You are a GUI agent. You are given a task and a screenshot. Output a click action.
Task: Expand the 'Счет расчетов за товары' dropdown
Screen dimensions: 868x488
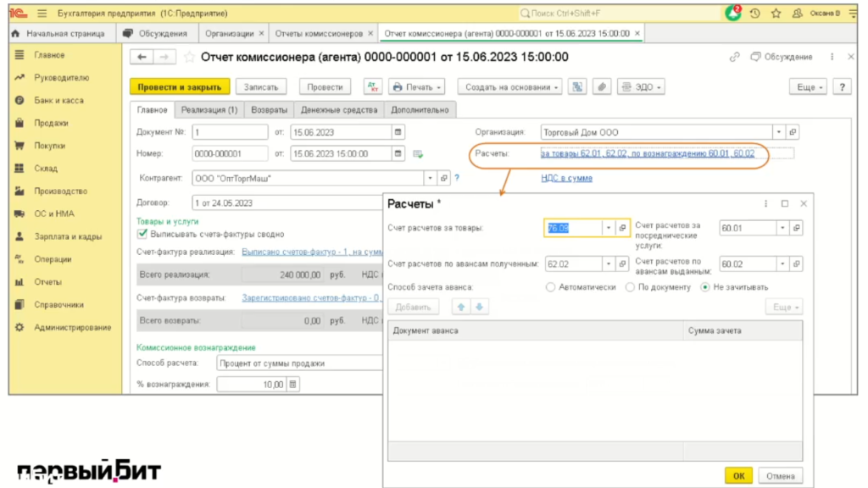click(608, 229)
